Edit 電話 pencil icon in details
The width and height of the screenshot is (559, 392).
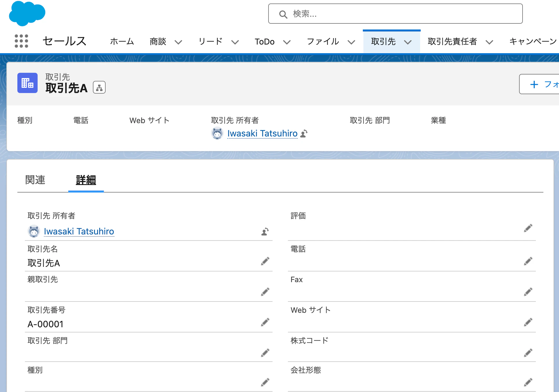point(528,261)
